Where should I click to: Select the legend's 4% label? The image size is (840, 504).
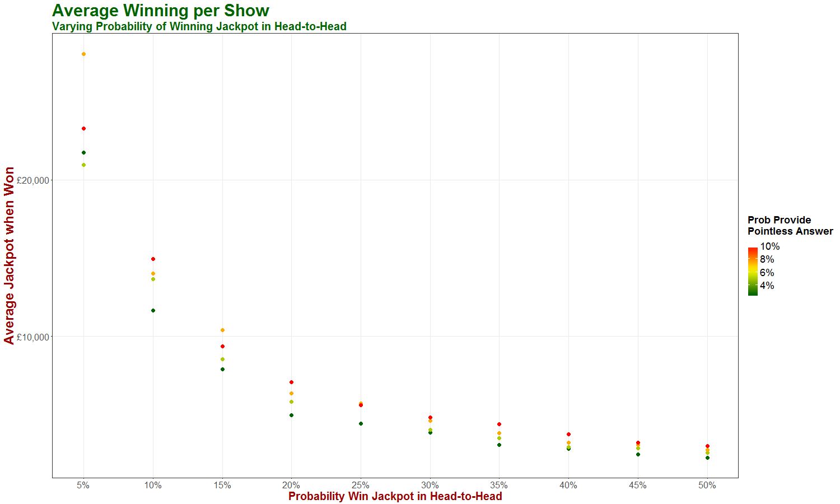point(767,286)
